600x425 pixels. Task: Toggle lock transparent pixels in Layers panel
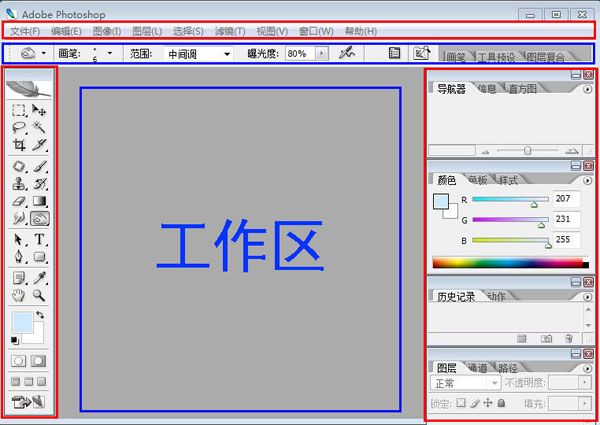461,403
